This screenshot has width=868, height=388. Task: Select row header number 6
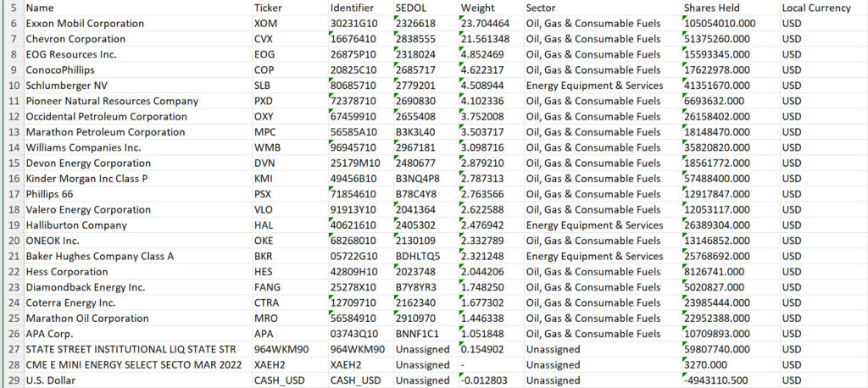12,24
